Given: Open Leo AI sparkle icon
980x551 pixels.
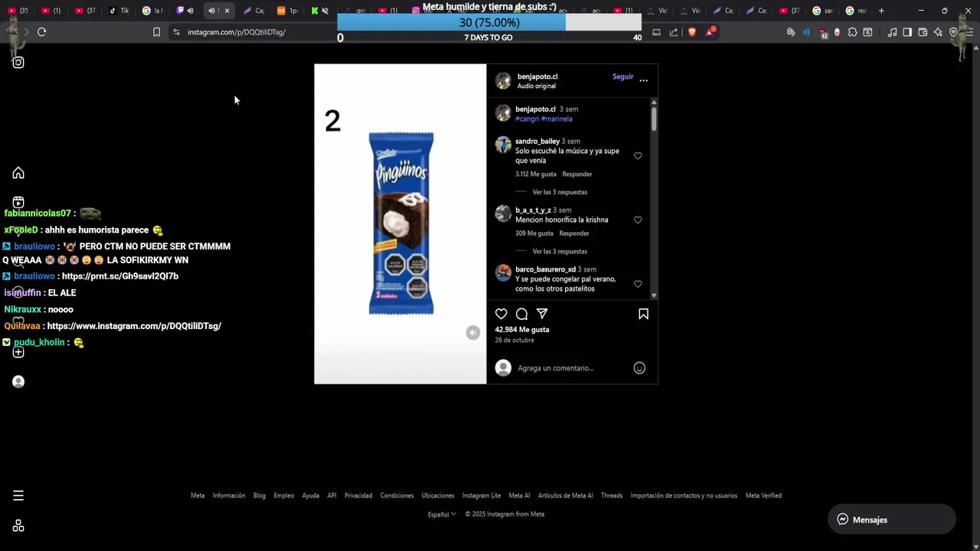Looking at the screenshot, I should pyautogui.click(x=938, y=32).
